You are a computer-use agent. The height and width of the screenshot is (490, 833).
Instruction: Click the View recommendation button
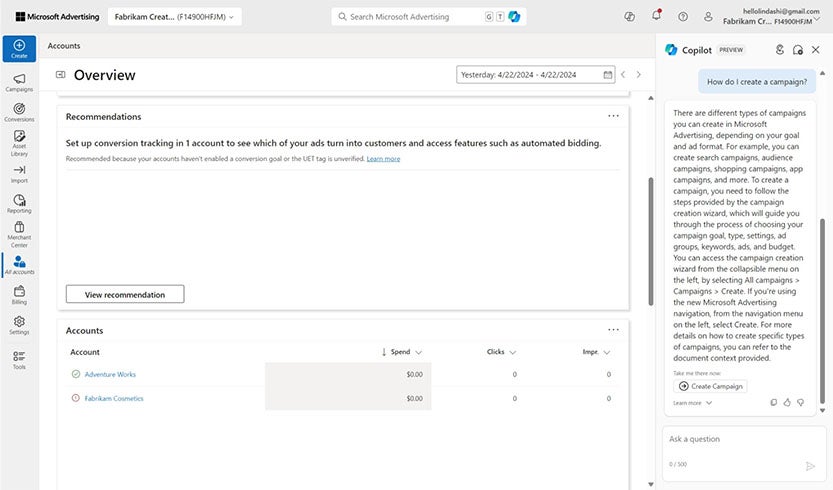point(124,294)
